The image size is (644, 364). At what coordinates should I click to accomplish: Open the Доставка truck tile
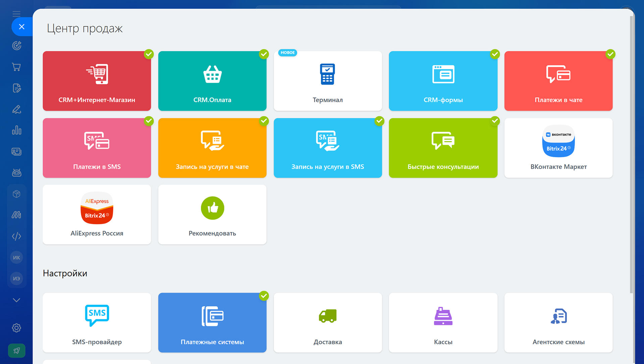328,323
